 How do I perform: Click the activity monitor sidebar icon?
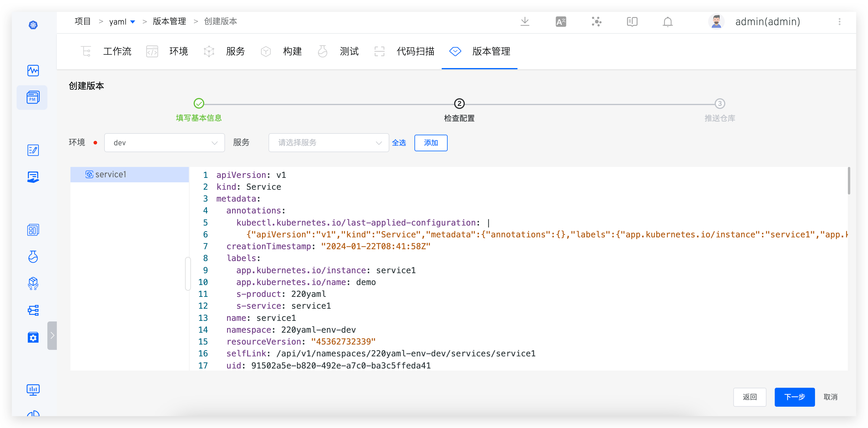pyautogui.click(x=33, y=70)
